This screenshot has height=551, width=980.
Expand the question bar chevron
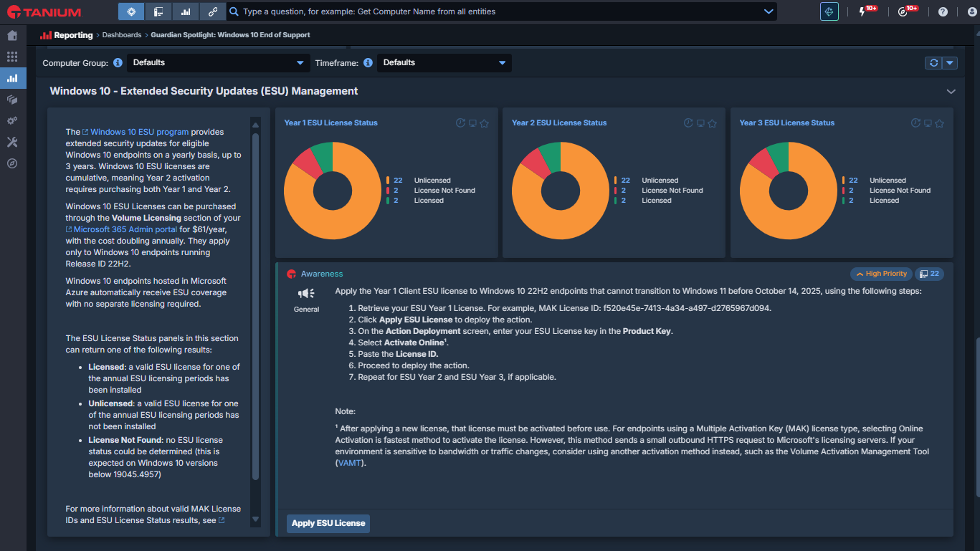[x=769, y=11]
